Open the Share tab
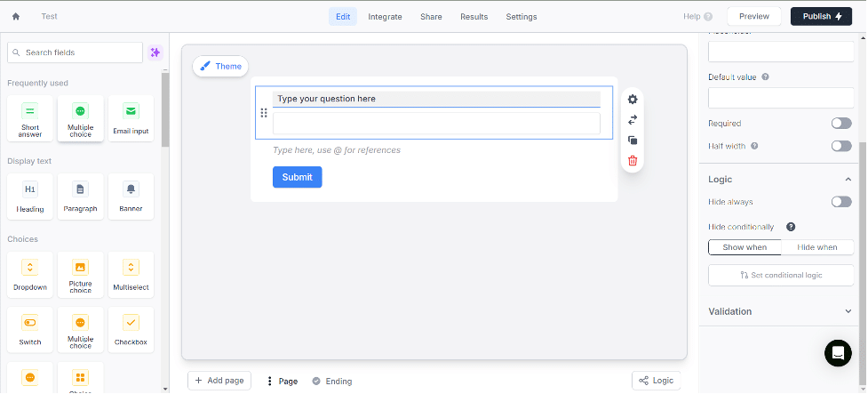 pyautogui.click(x=431, y=17)
